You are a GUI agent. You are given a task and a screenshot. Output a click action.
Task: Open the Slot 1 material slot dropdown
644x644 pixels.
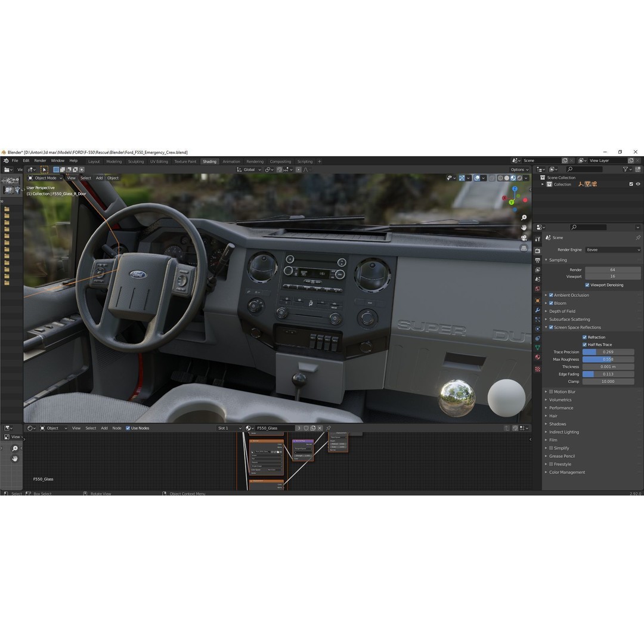pos(230,428)
